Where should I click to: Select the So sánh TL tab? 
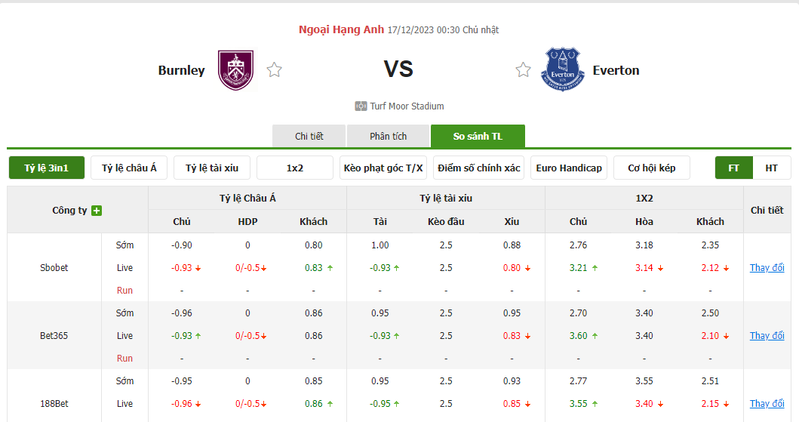[x=478, y=136]
